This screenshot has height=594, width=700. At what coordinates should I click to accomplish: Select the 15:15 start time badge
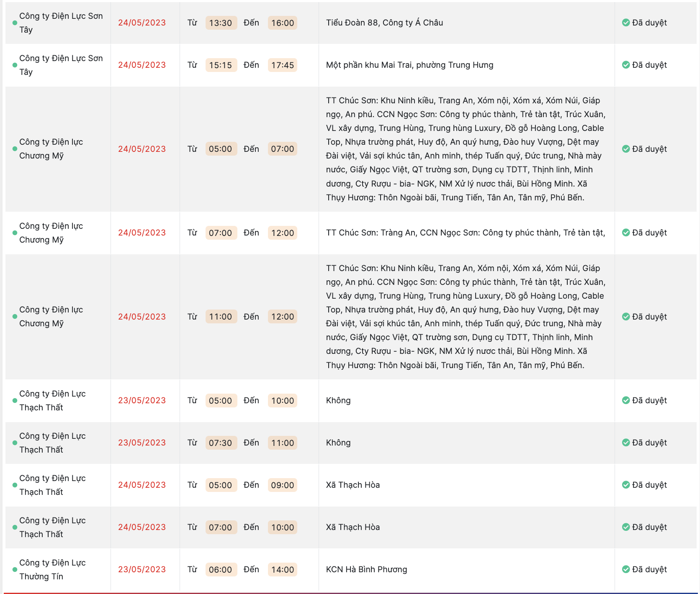(221, 65)
